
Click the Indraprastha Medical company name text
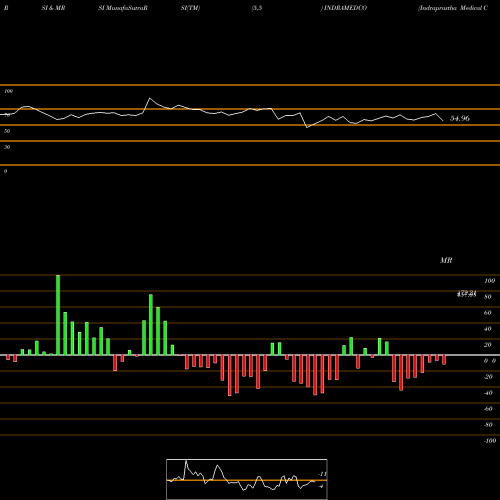pyautogui.click(x=453, y=8)
